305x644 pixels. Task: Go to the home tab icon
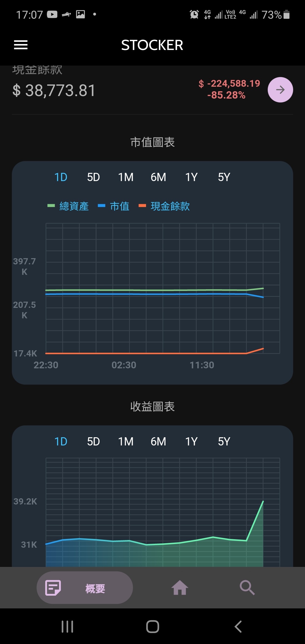coord(180,588)
